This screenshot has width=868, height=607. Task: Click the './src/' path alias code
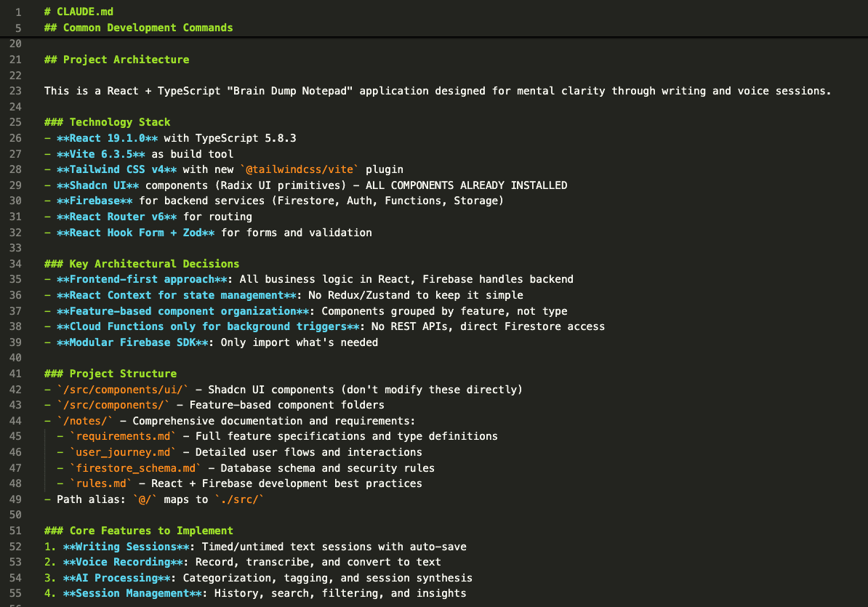pos(239,499)
